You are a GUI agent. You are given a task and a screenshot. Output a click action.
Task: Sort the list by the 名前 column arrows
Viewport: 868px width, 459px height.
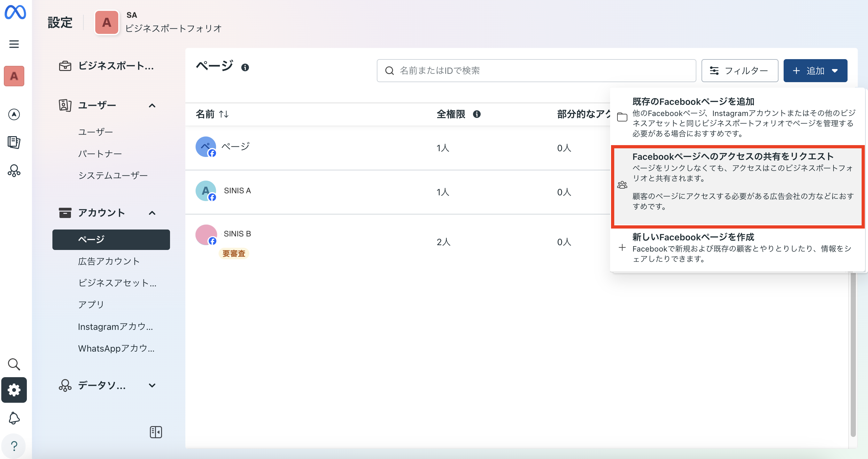click(224, 114)
